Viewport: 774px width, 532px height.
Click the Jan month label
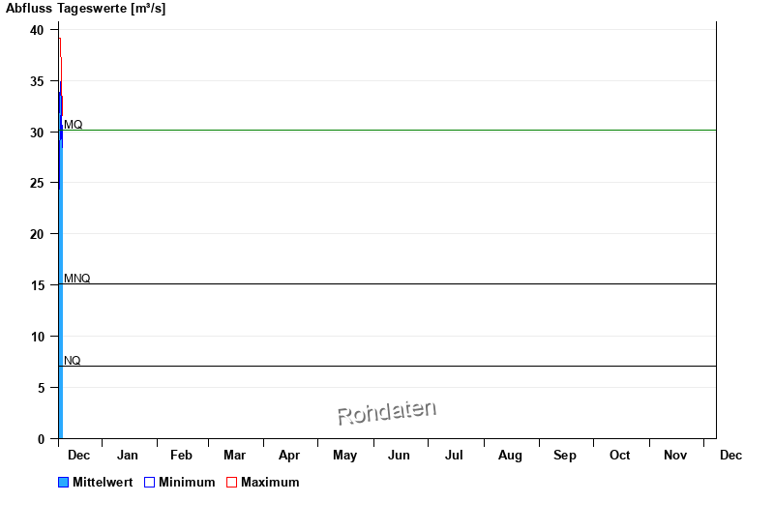click(128, 456)
